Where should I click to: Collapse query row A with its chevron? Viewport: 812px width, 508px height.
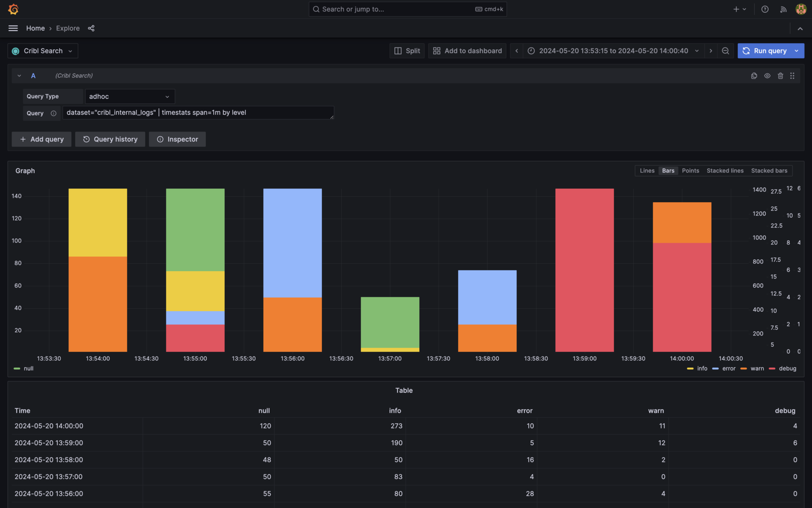click(19, 75)
